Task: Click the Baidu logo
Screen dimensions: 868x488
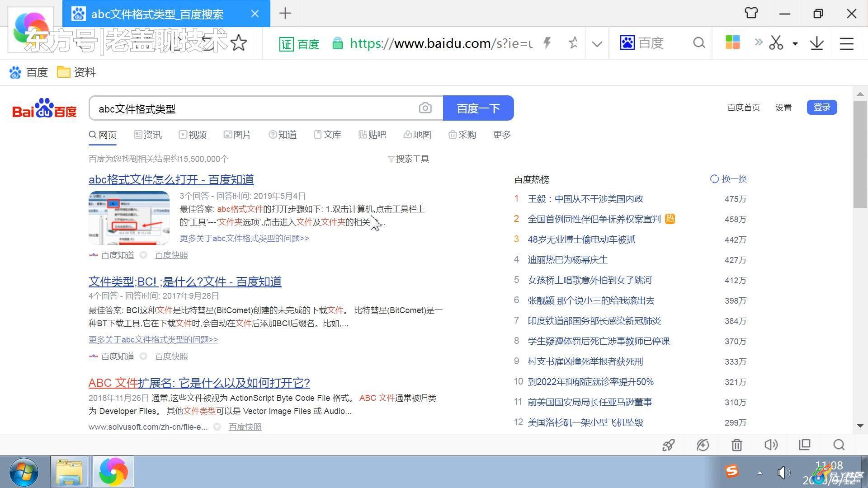Action: pyautogui.click(x=44, y=108)
